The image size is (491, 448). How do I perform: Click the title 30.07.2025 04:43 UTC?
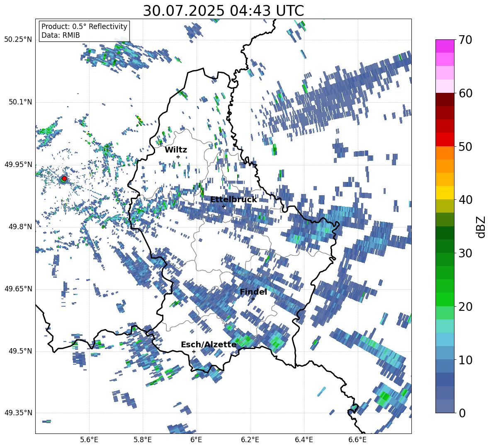(x=223, y=11)
